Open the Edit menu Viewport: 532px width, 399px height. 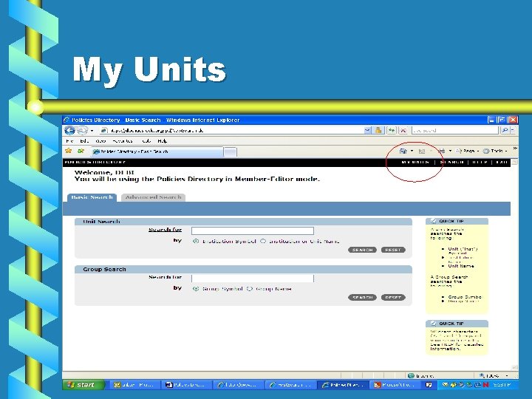83,141
